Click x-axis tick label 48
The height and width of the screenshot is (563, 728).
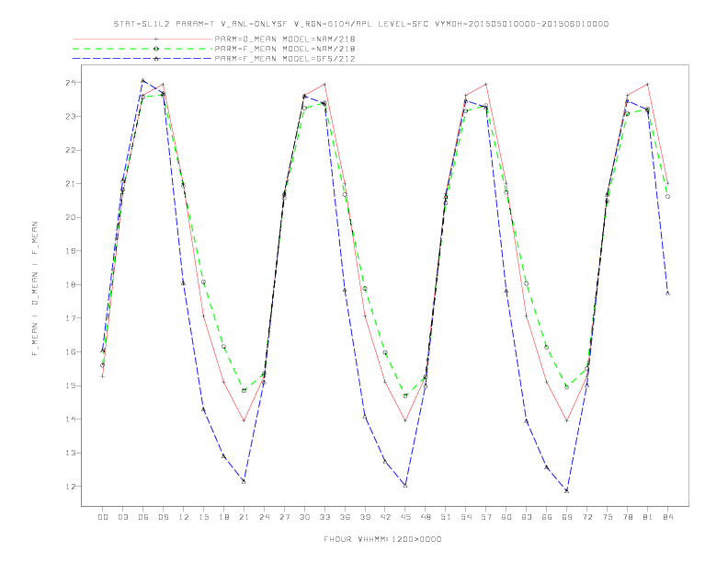426,517
